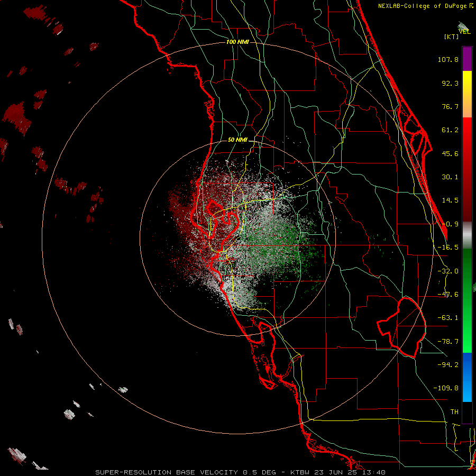
Task: Click the -0.9 value on the velocity scale
Action: pos(450,224)
